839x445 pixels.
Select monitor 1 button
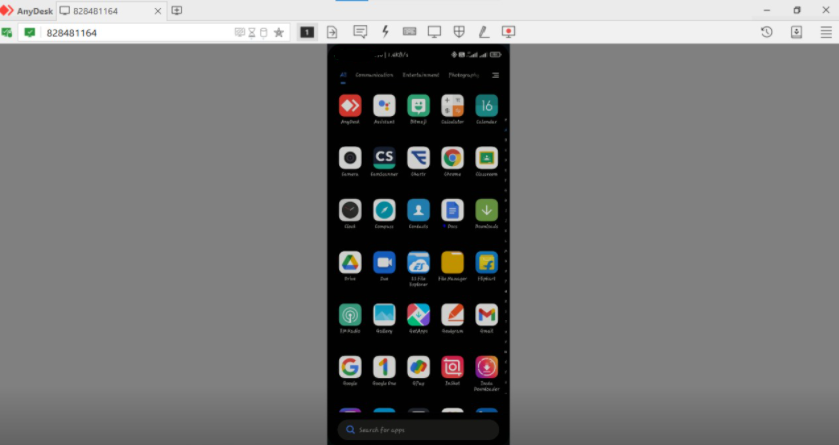pos(307,32)
